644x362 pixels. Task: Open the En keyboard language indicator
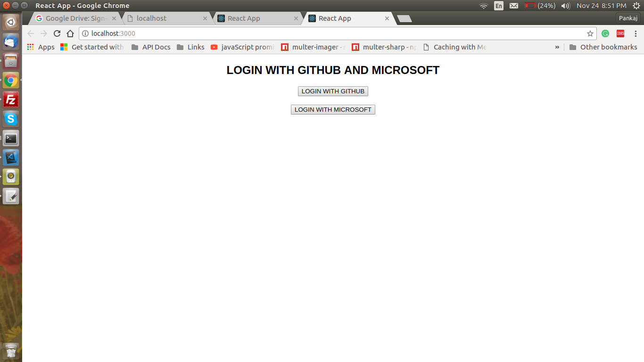(x=499, y=6)
